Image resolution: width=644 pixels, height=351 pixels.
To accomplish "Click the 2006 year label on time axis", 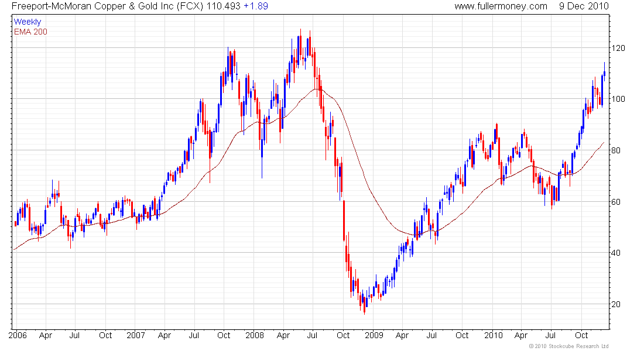I will pyautogui.click(x=18, y=335).
